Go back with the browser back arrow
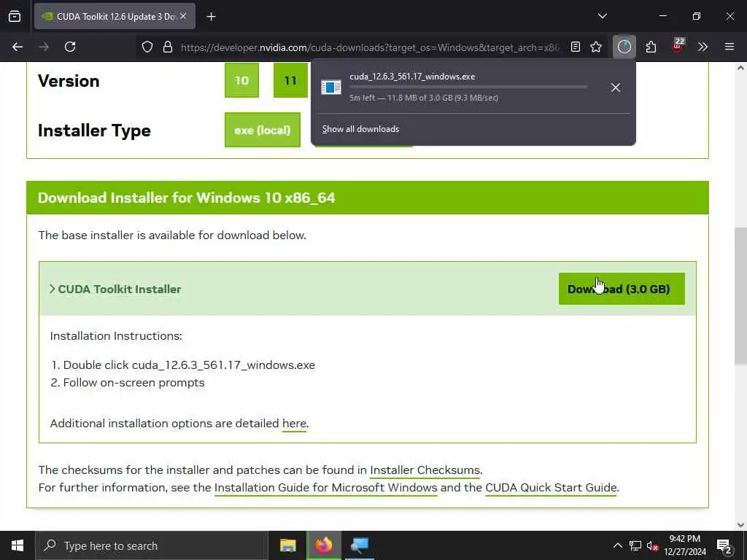This screenshot has width=747, height=560. click(x=18, y=47)
